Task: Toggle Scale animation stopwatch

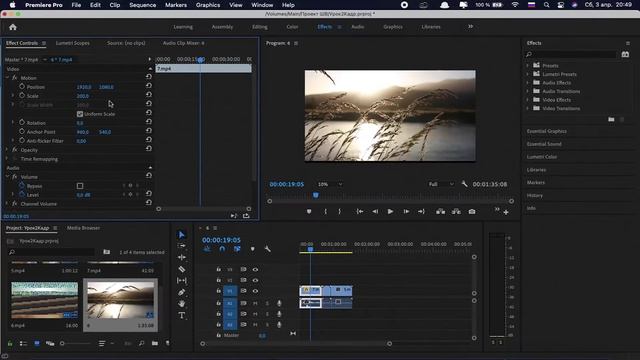Action: pyautogui.click(x=22, y=96)
